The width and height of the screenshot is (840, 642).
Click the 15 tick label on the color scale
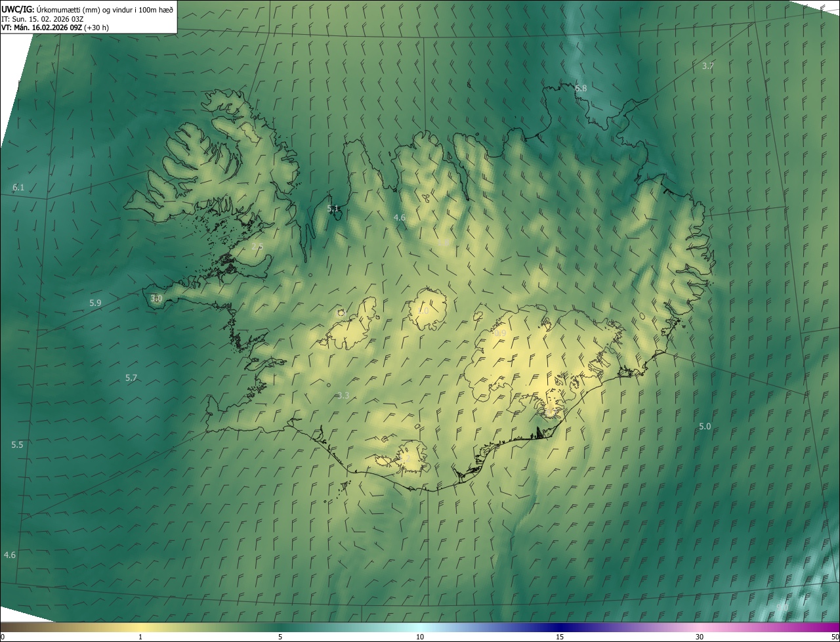560,637
